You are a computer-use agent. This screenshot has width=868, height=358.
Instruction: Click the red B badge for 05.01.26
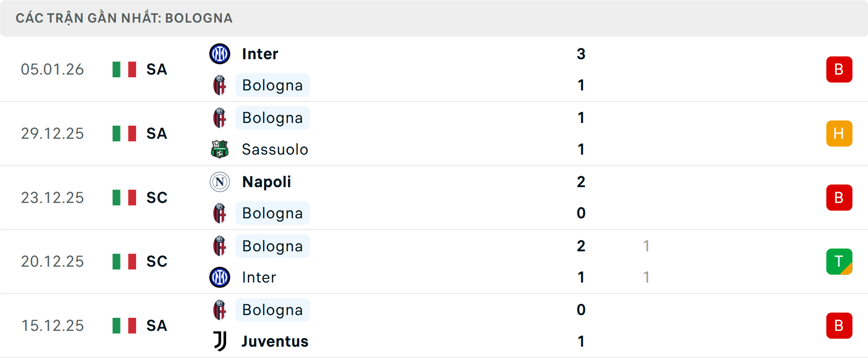tap(839, 70)
